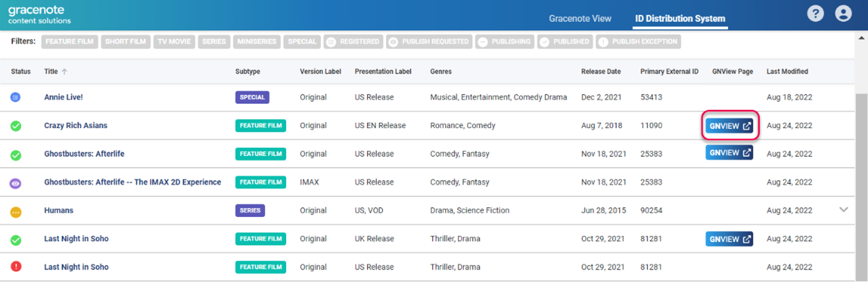
Task: Open the Ghostbusters: Afterlife title link
Action: click(84, 154)
